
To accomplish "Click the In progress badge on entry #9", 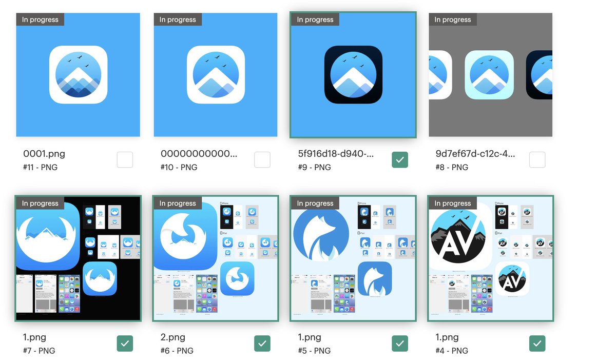I will tap(315, 19).
